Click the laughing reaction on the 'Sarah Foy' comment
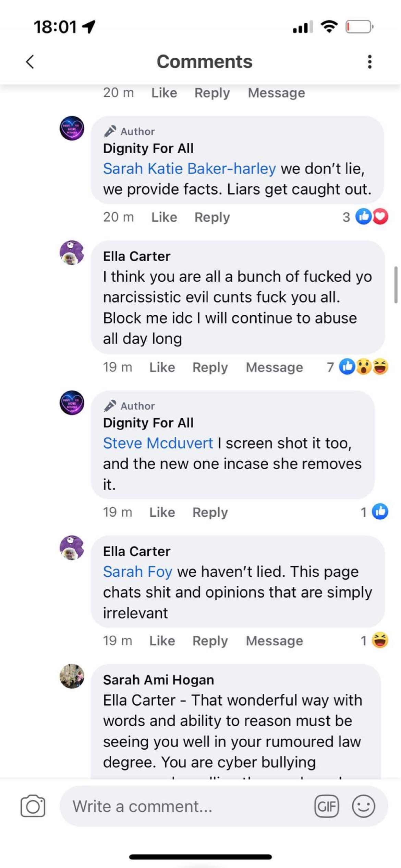The width and height of the screenshot is (401, 868). [x=380, y=640]
